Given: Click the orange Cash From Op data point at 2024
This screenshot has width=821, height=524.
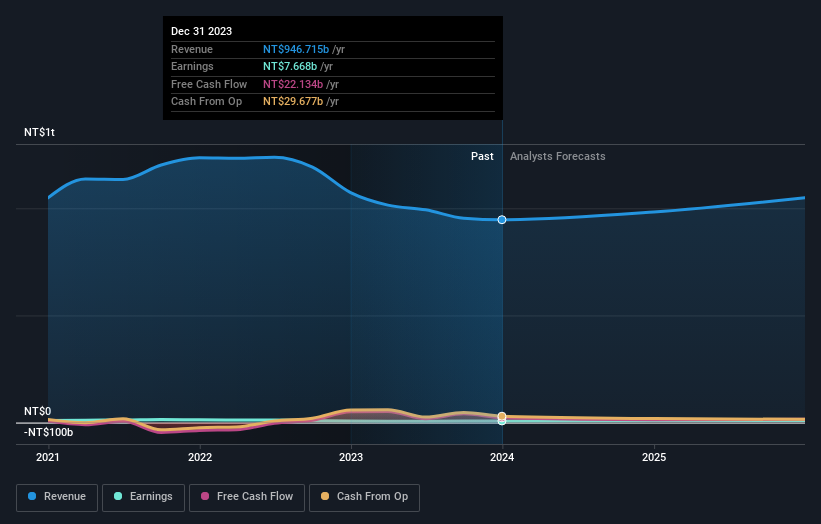Looking at the screenshot, I should point(502,416).
